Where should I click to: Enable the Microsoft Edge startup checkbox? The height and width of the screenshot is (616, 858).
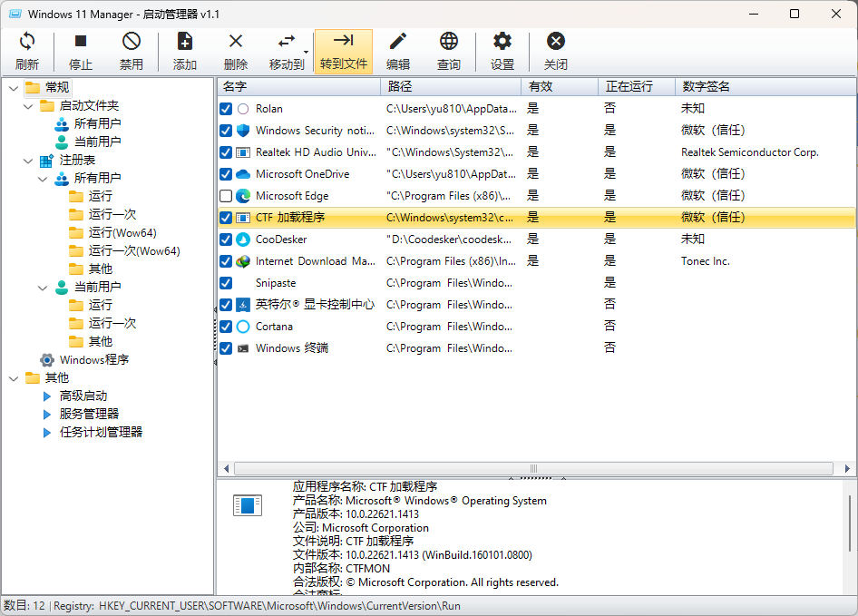coord(226,195)
